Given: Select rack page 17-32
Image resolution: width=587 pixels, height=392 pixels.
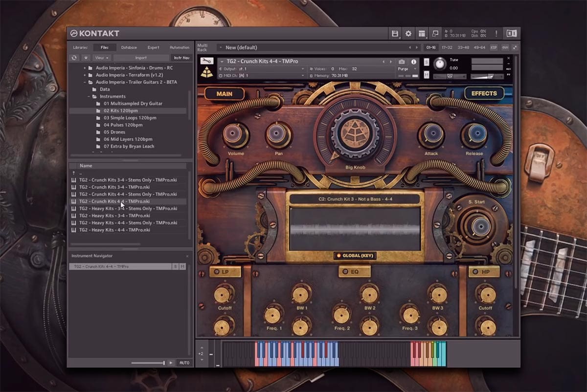Looking at the screenshot, I should [447, 47].
